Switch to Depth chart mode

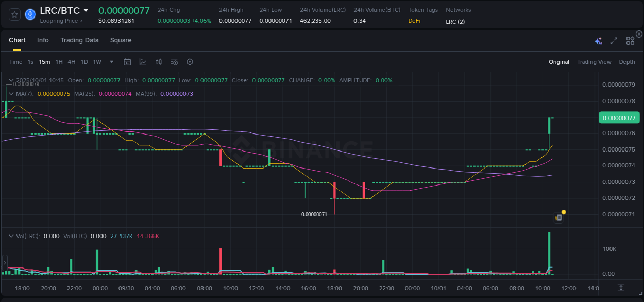pos(627,61)
